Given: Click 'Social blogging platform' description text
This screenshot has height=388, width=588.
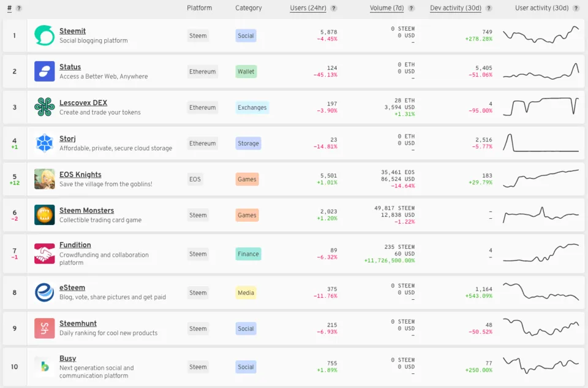Looking at the screenshot, I should [93, 40].
